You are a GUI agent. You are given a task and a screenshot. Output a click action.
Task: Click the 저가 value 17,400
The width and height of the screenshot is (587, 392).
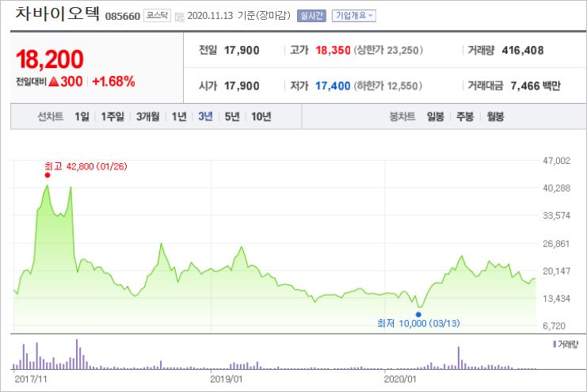tap(333, 86)
